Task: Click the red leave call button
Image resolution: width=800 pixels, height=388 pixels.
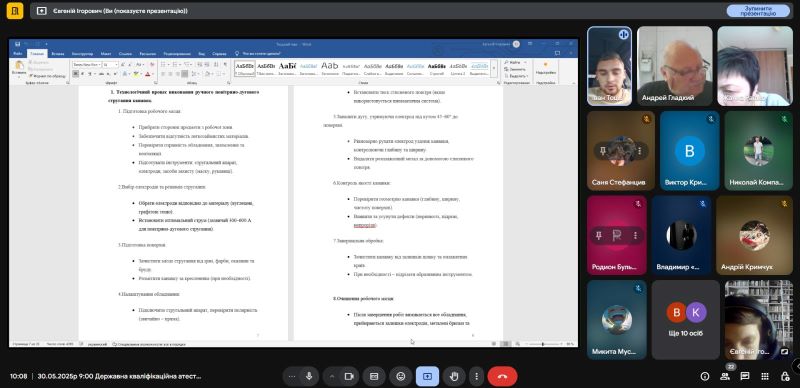Action: click(x=503, y=376)
